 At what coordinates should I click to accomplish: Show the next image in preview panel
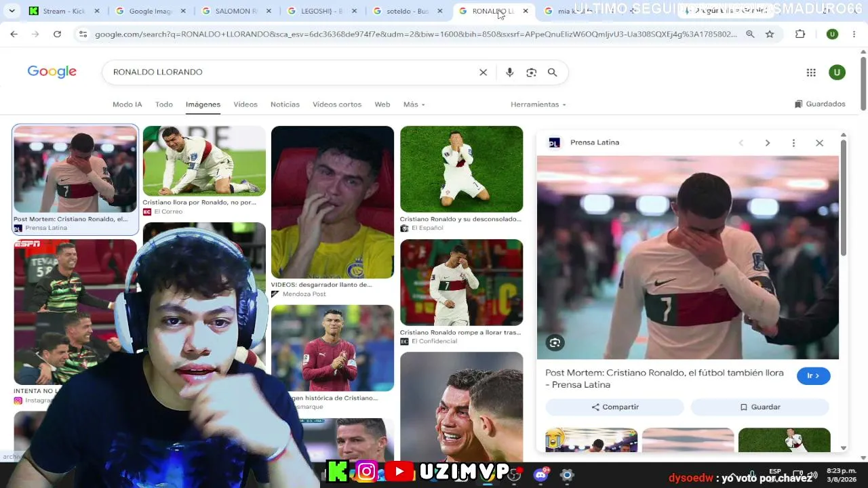pos(768,143)
